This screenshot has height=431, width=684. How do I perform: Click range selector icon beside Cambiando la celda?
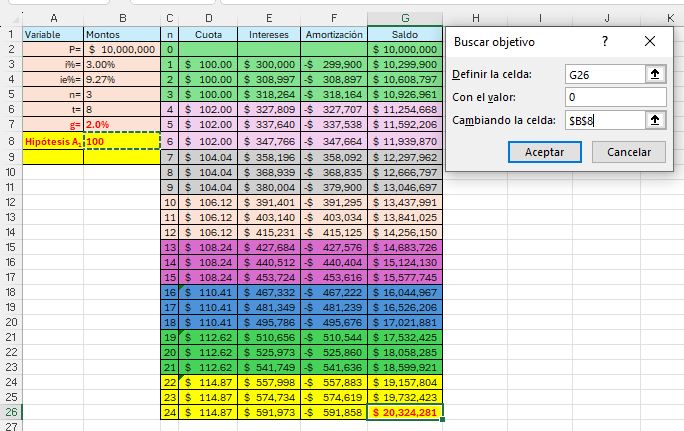point(656,120)
